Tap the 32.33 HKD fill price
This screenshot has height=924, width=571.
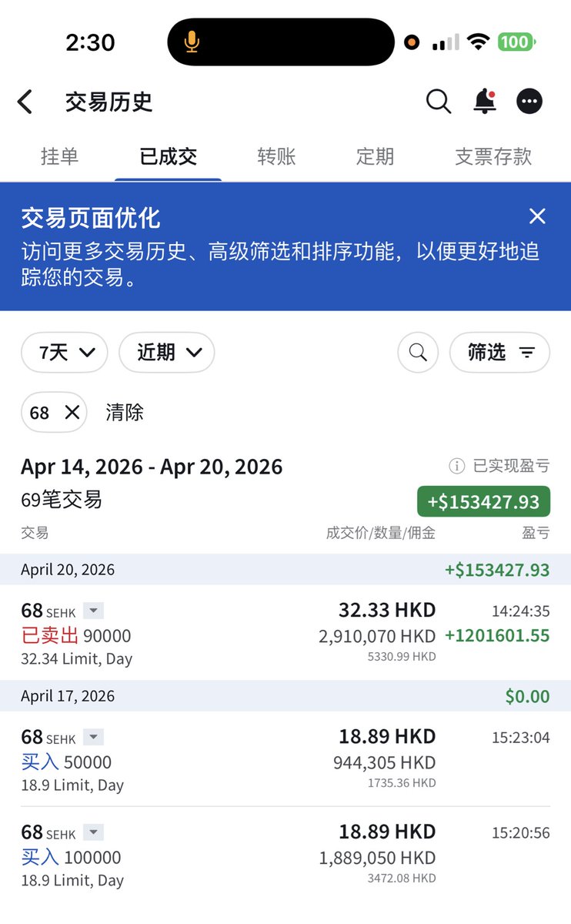(x=387, y=611)
